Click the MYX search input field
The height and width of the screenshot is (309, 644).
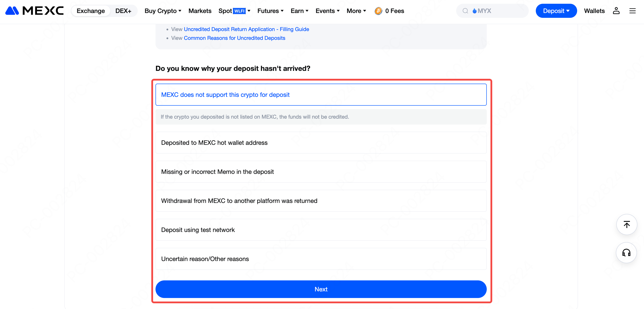tap(492, 11)
